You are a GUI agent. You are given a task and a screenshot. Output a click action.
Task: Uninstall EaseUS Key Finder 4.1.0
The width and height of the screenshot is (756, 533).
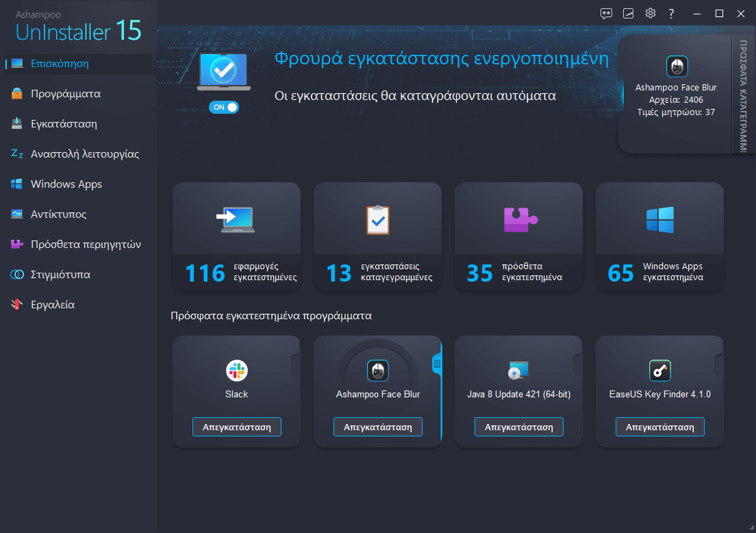pos(660,427)
